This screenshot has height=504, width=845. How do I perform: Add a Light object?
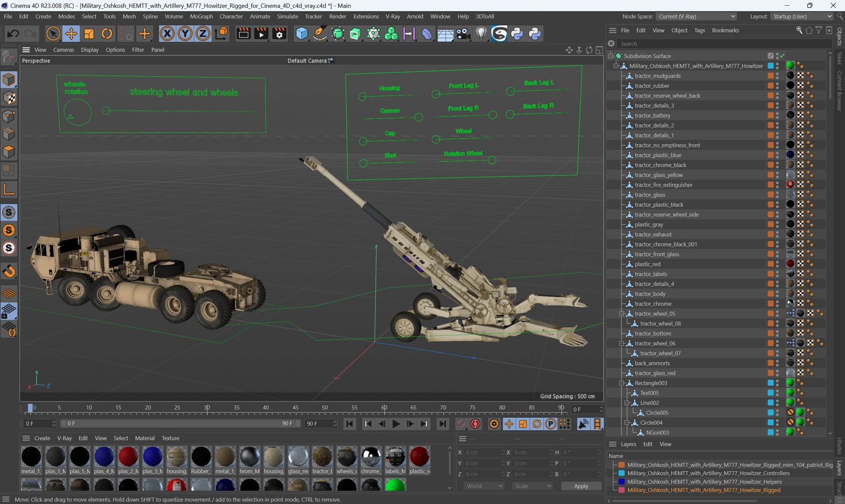(481, 34)
